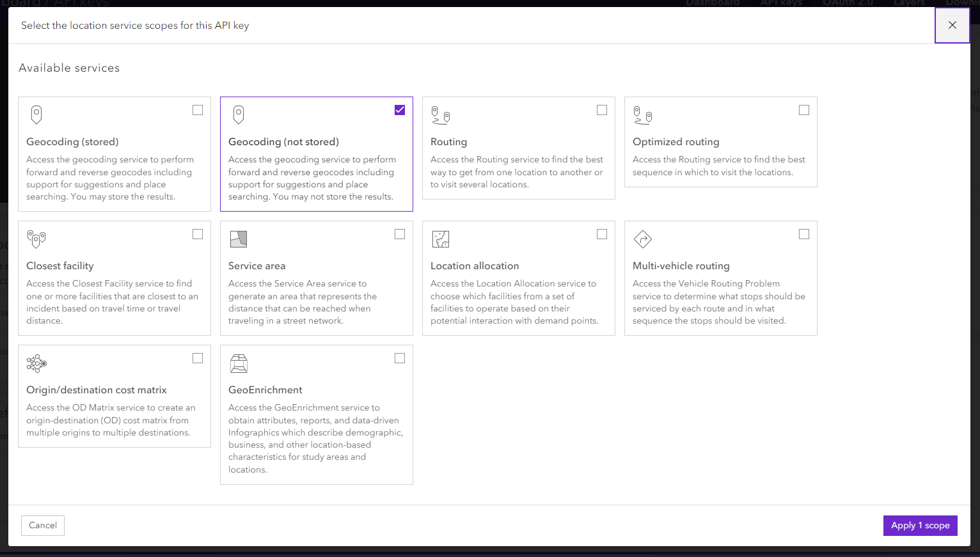Check the Origin/destination cost matrix checkbox
The width and height of the screenshot is (980, 557).
(198, 358)
